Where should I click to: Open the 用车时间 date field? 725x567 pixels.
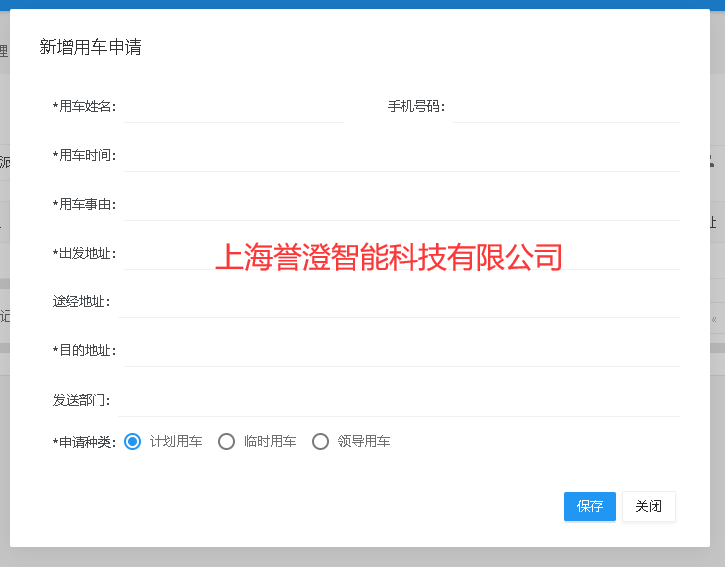(x=400, y=156)
